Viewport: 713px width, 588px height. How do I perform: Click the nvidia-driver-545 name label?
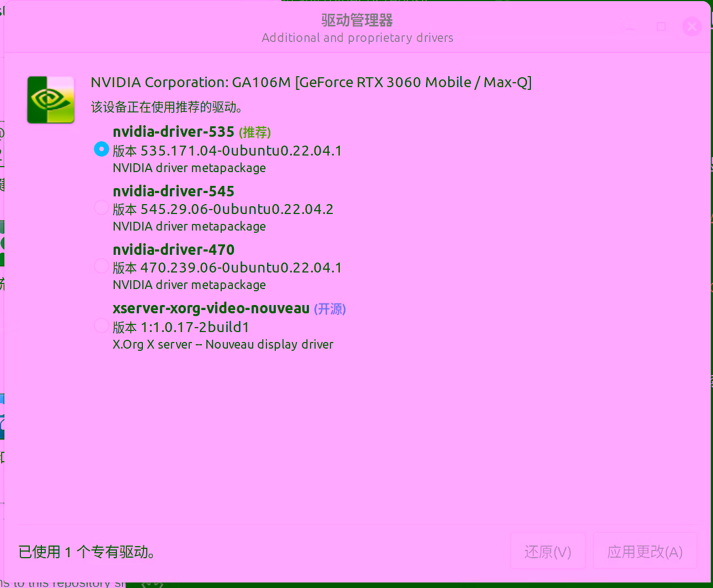tap(174, 191)
